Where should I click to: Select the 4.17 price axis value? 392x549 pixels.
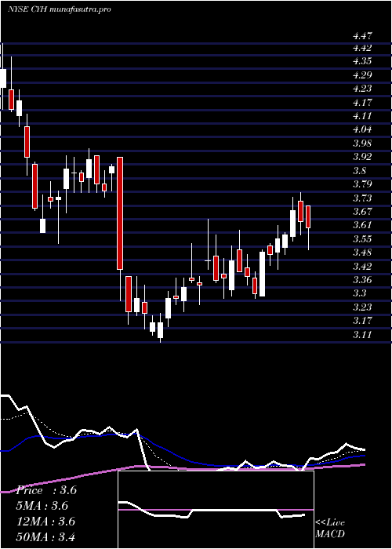coord(362,103)
